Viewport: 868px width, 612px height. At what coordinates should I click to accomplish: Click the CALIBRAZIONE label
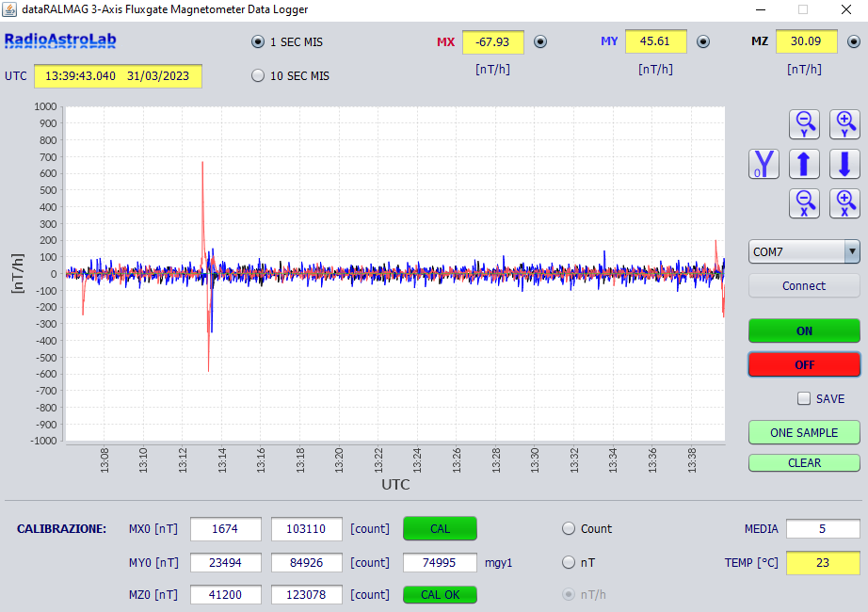point(61,529)
